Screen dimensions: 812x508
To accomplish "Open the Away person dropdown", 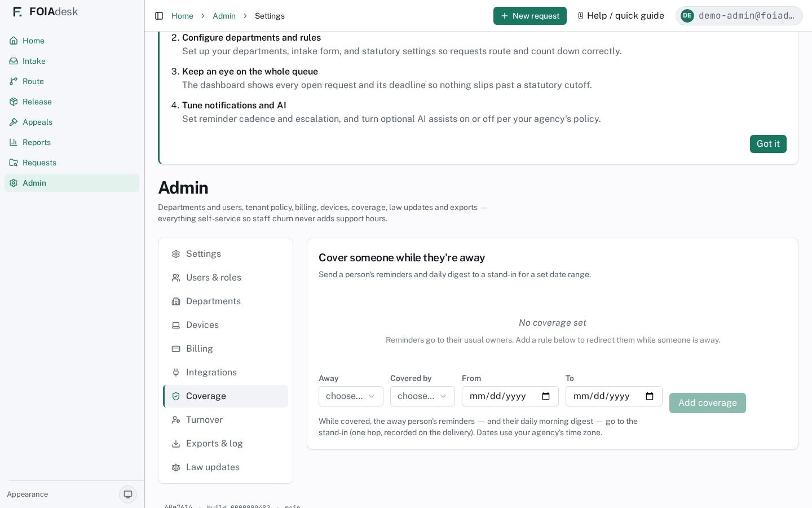I will 351,396.
